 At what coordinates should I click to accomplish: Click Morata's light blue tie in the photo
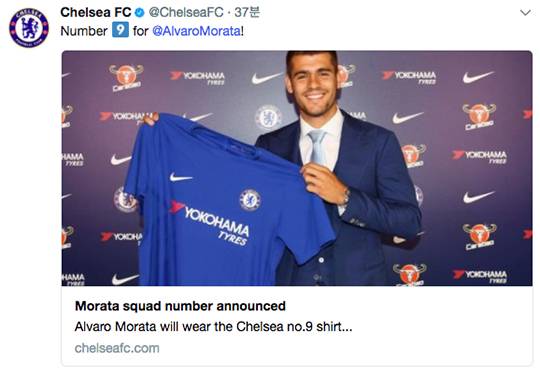(x=318, y=147)
